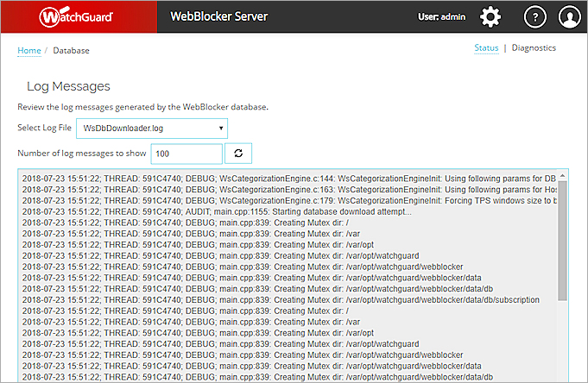Open the settings gear icon
The height and width of the screenshot is (383, 588).
[x=490, y=16]
